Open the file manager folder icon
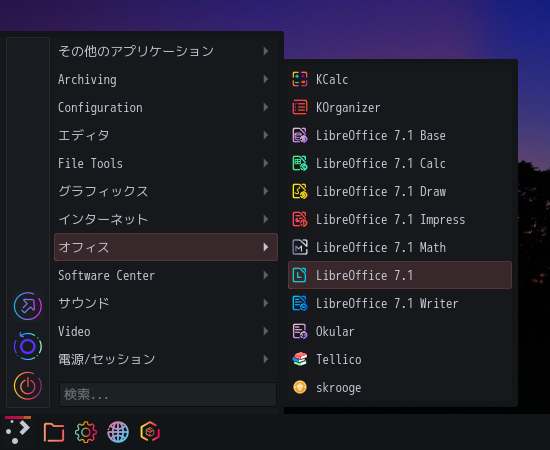This screenshot has width=550, height=450. (54, 432)
